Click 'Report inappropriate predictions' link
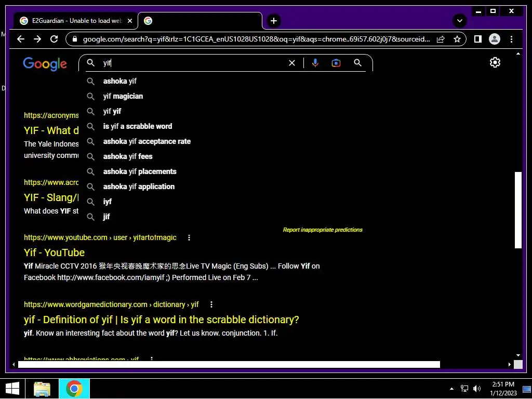 pos(323,230)
